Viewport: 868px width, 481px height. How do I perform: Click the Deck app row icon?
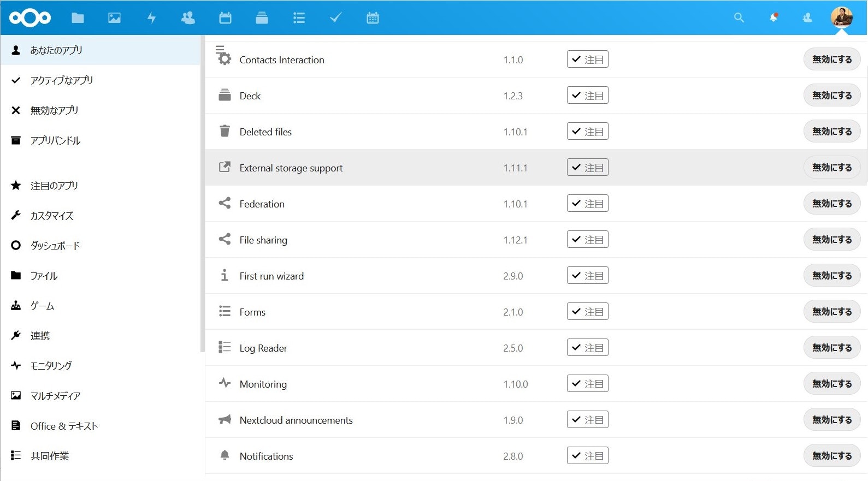(225, 95)
